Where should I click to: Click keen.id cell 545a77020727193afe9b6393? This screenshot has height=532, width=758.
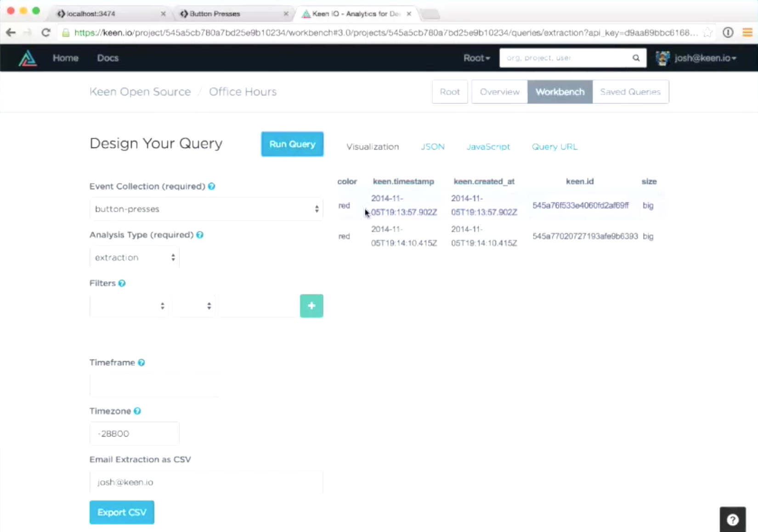(x=585, y=236)
